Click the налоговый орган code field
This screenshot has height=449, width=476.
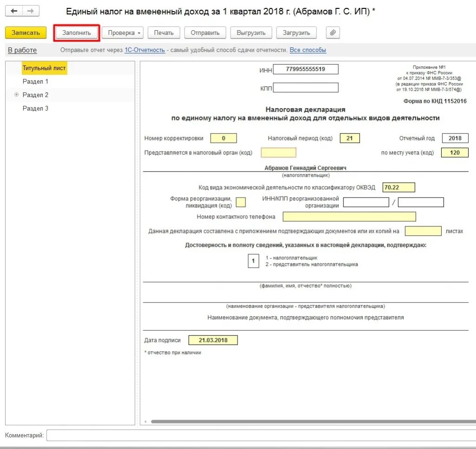click(x=278, y=152)
